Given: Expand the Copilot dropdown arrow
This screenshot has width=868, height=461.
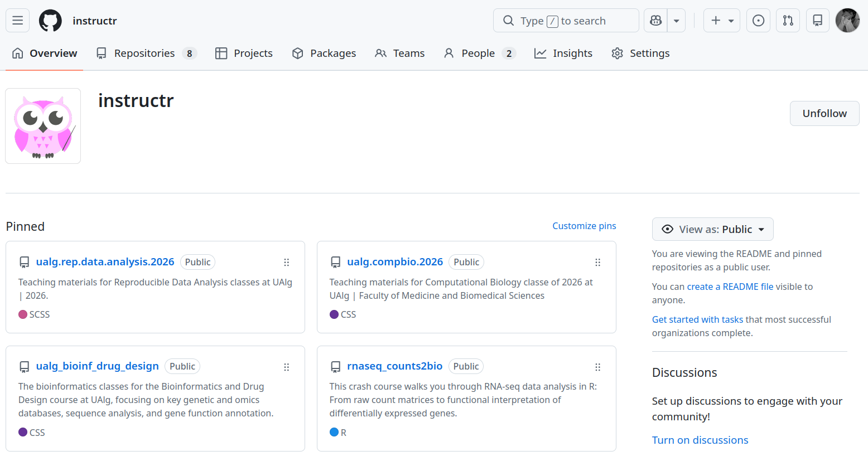Looking at the screenshot, I should [676, 21].
